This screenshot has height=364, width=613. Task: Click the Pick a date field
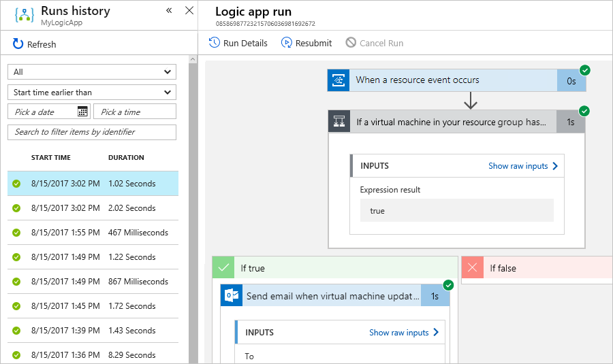(49, 112)
